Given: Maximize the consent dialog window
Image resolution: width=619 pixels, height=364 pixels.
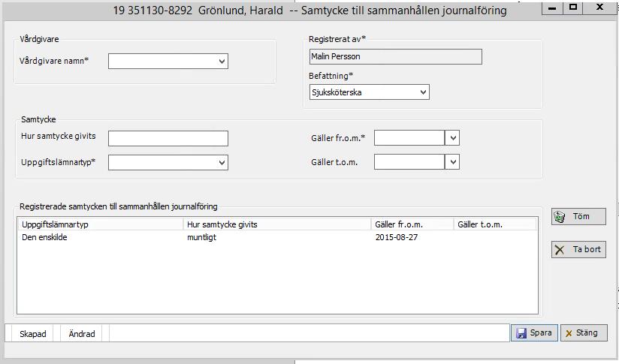Looking at the screenshot, I should coord(573,8).
